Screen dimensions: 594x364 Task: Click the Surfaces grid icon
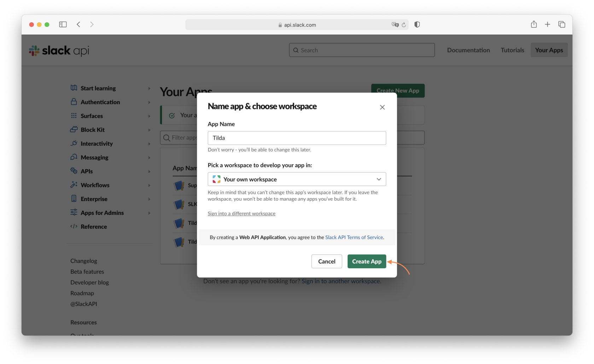pos(74,116)
